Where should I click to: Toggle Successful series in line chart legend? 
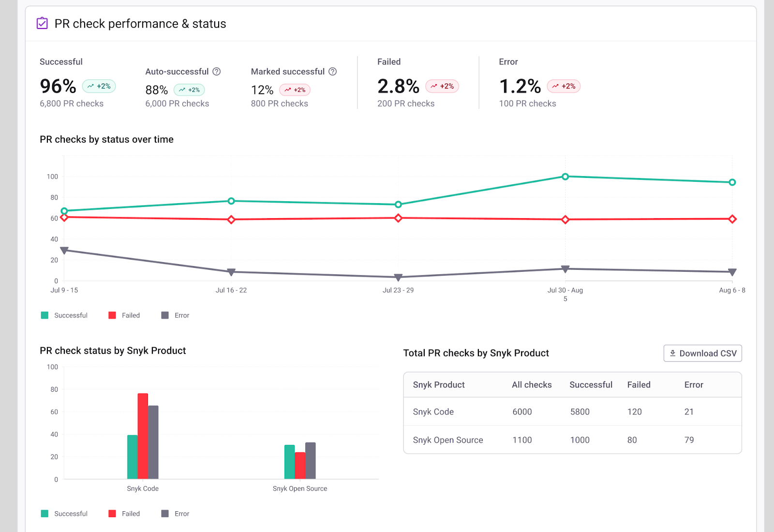(65, 315)
